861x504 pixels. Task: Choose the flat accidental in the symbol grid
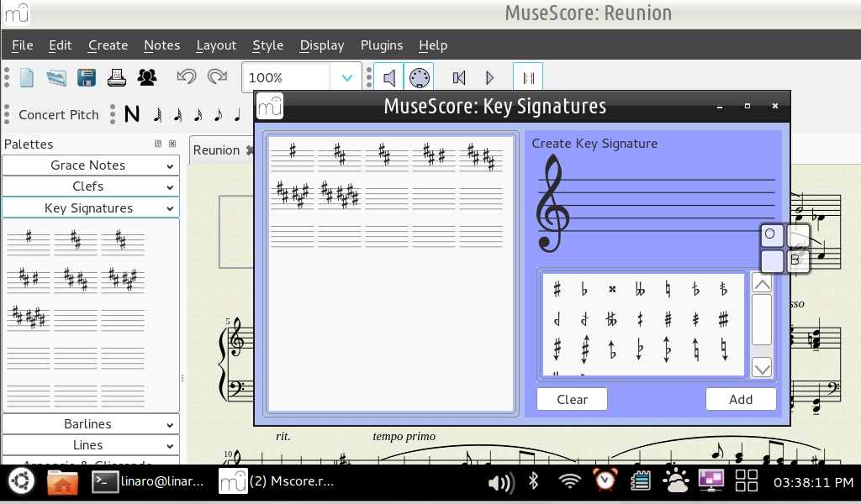584,289
